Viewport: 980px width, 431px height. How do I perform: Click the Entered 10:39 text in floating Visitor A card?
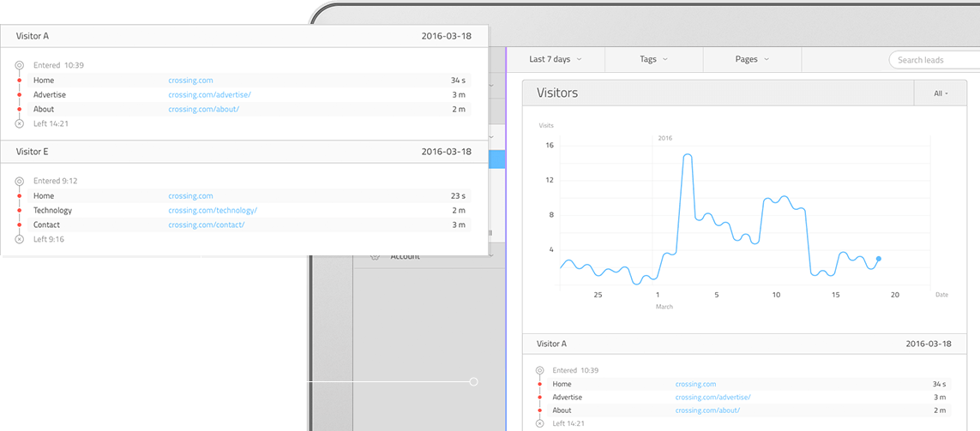59,65
